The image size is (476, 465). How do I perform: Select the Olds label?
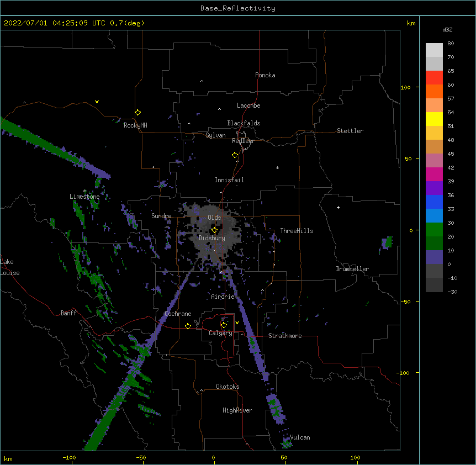(214, 218)
